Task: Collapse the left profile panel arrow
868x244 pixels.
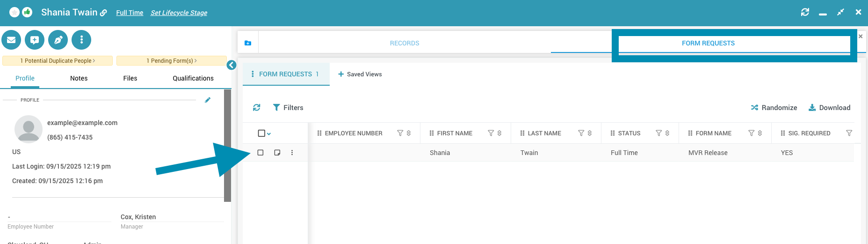Action: [231, 65]
